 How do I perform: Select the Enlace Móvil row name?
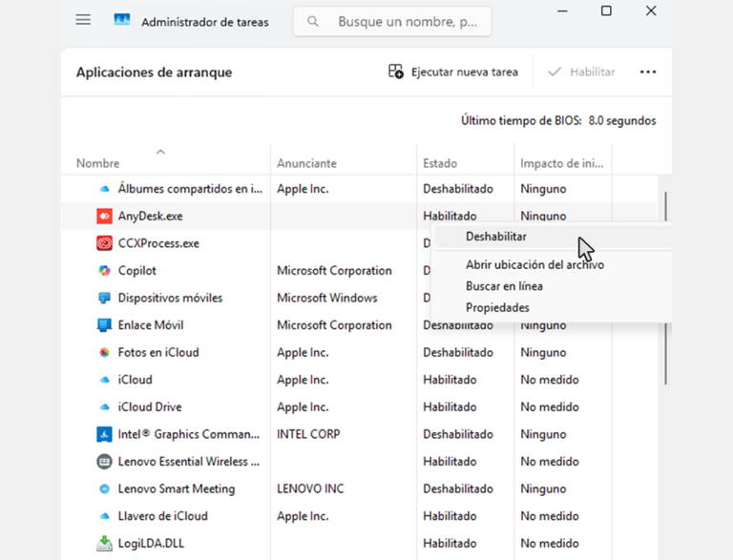click(151, 325)
